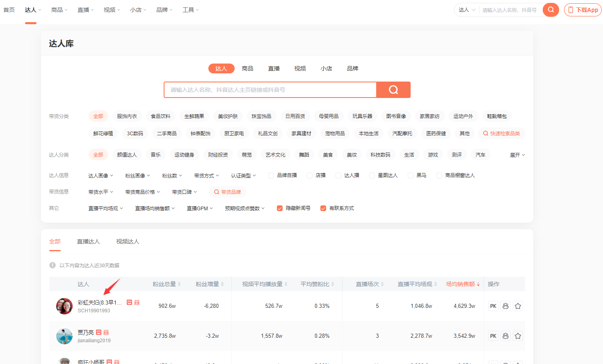Click the info icon beside 近30天数据 note
This screenshot has width=603, height=364.
tap(53, 265)
